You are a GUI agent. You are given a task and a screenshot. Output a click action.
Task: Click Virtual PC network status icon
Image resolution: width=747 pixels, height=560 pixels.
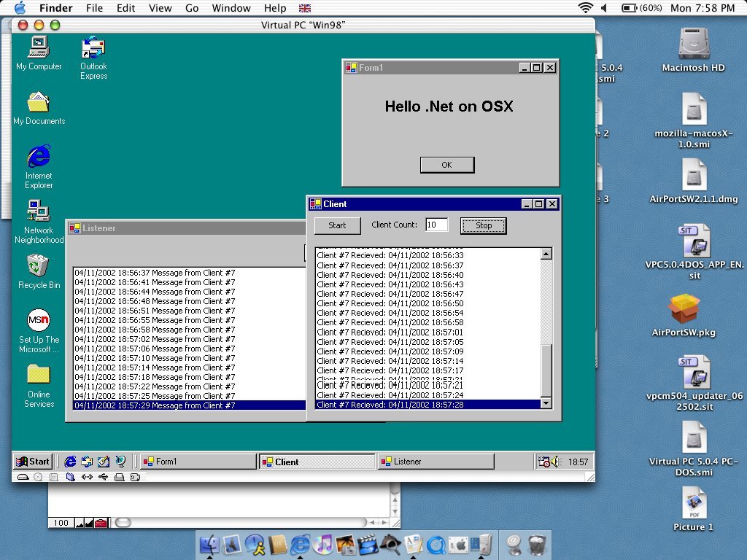[87, 477]
